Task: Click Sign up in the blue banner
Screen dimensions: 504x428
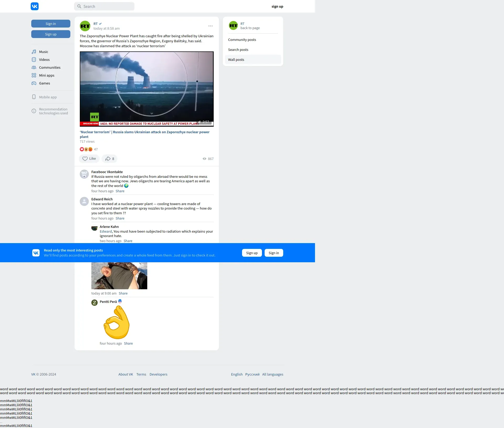Action: coord(252,253)
